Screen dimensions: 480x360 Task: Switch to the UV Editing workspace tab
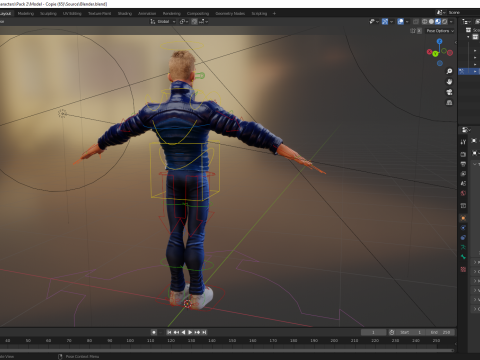coord(72,13)
